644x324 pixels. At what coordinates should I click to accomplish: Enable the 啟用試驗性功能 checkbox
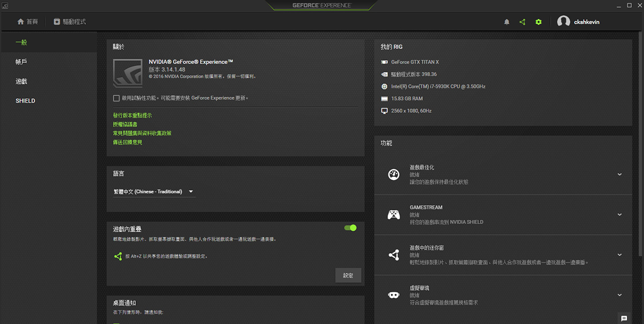[x=116, y=98]
